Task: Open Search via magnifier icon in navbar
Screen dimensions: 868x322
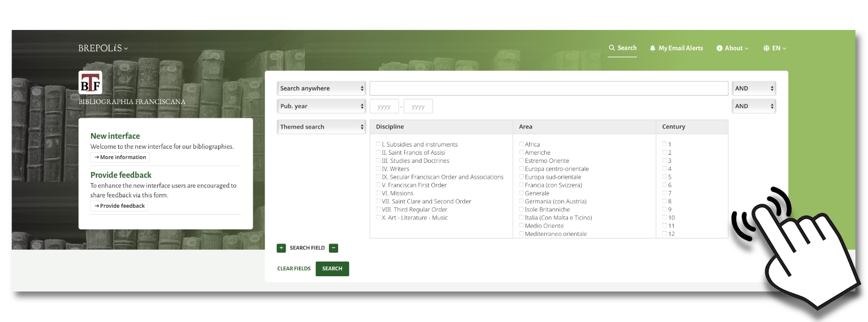Action: [612, 48]
